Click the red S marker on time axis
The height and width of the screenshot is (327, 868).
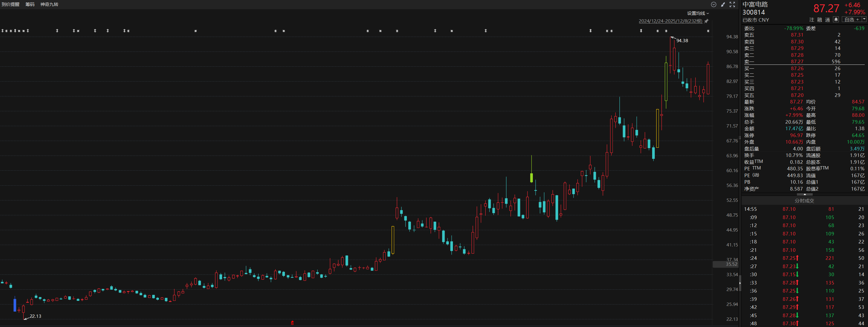click(292, 323)
